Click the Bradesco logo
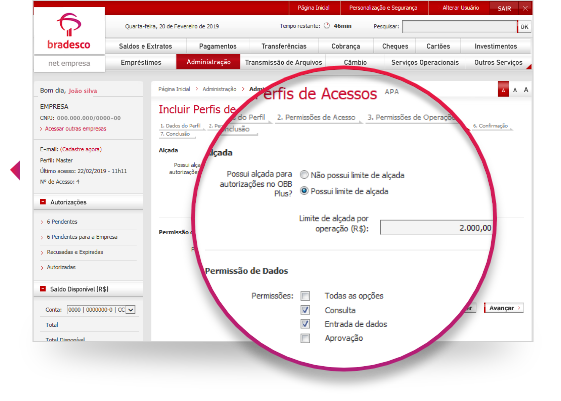The width and height of the screenshot is (561, 401). (x=69, y=31)
